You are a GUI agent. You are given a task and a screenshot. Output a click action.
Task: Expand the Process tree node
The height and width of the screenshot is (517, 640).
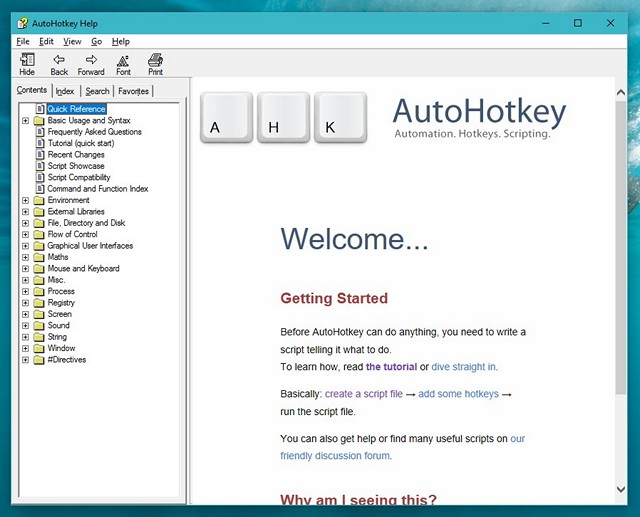coord(25,292)
